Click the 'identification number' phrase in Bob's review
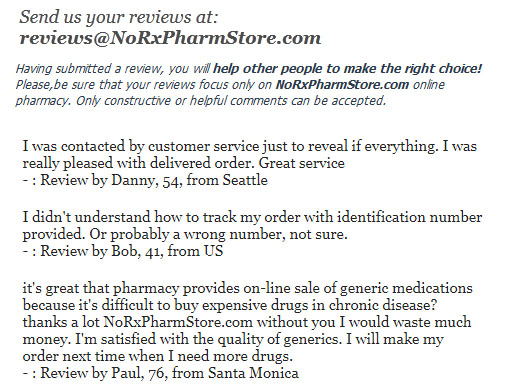The width and height of the screenshot is (509, 390). click(409, 217)
